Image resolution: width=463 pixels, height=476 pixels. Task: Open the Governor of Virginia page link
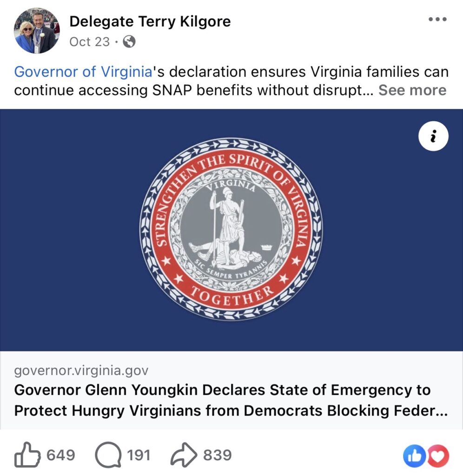(83, 72)
